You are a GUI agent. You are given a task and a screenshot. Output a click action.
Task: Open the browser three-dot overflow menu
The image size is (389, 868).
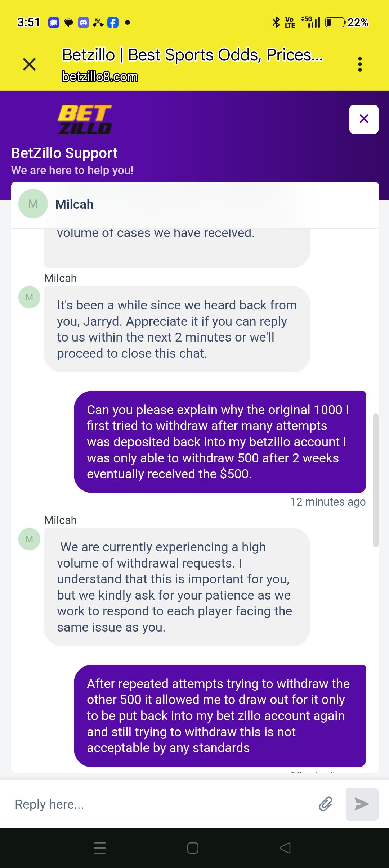click(359, 64)
